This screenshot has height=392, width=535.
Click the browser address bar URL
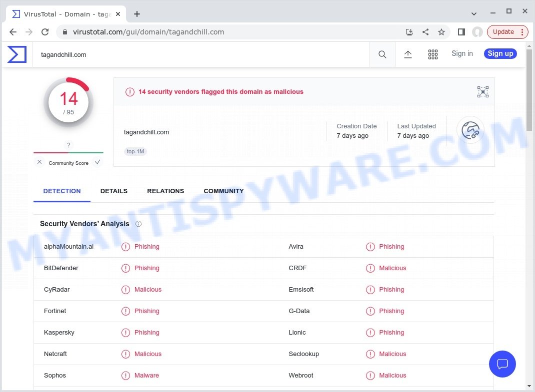pos(148,32)
